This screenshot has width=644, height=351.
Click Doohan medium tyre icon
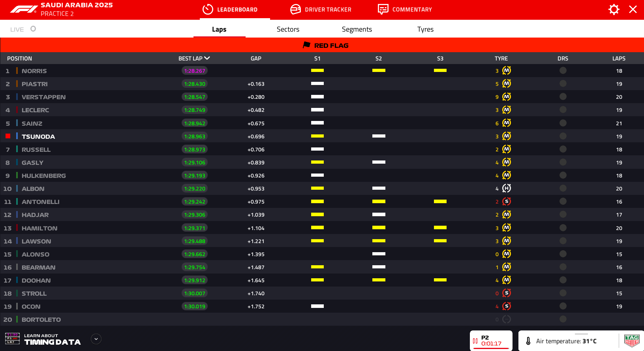[x=507, y=280]
